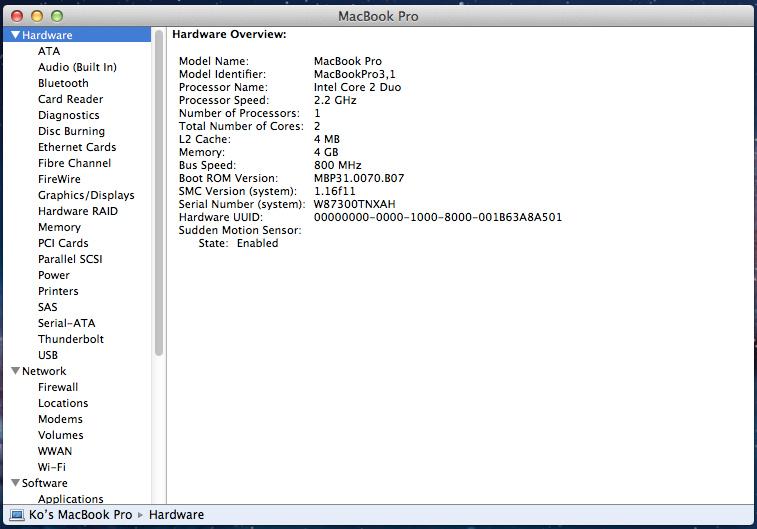Image resolution: width=757 pixels, height=529 pixels.
Task: Select Graphics/Displays in the sidebar
Action: 86,195
